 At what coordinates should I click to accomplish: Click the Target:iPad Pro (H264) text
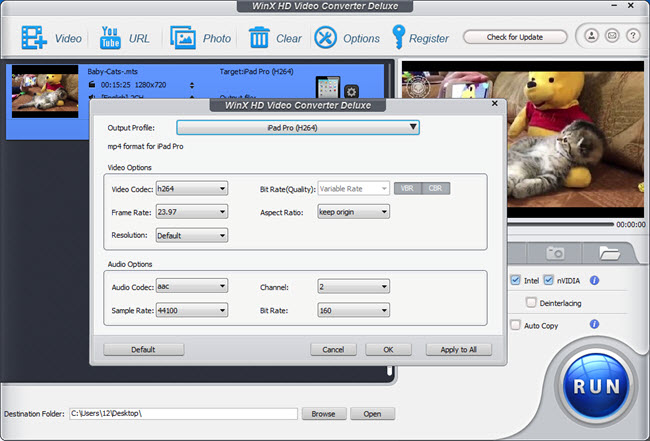coord(257,71)
